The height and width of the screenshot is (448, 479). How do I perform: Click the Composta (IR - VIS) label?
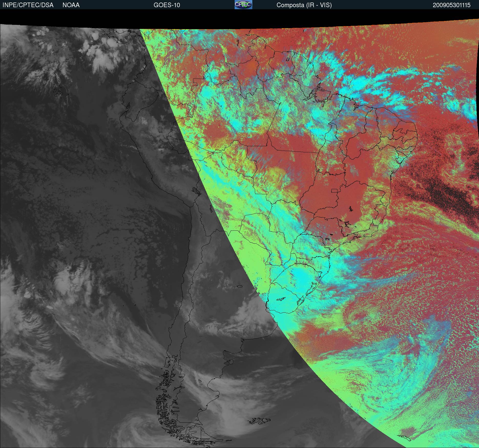pos(304,5)
